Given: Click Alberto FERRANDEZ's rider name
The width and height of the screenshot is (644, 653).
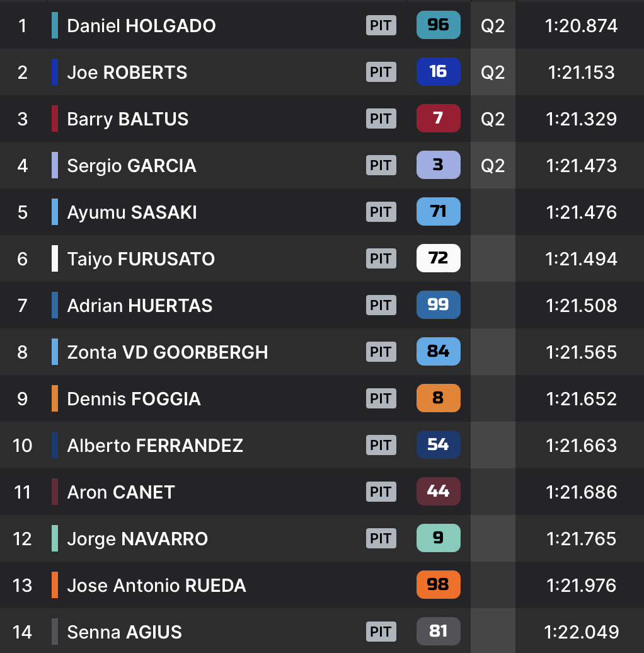Looking at the screenshot, I should click(155, 446).
